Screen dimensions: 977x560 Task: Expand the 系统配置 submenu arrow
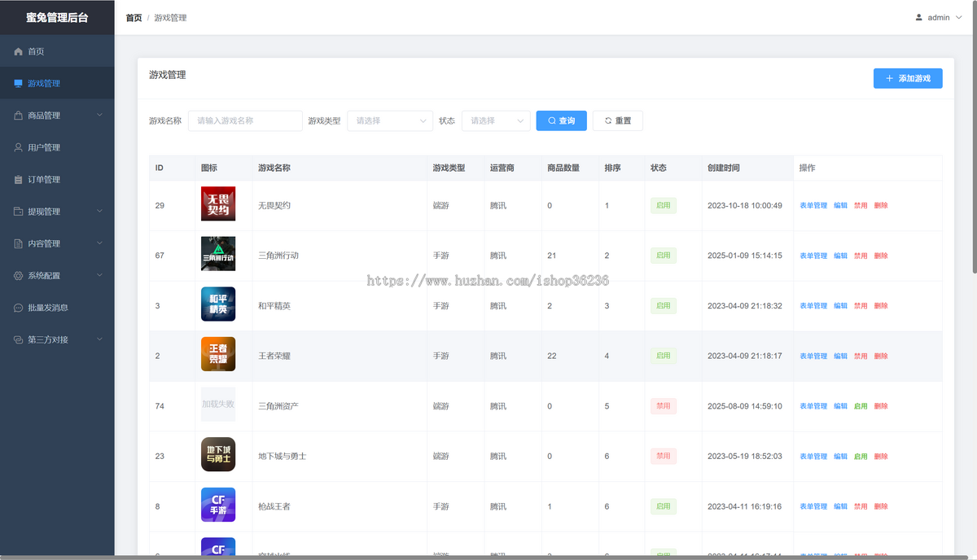(99, 276)
